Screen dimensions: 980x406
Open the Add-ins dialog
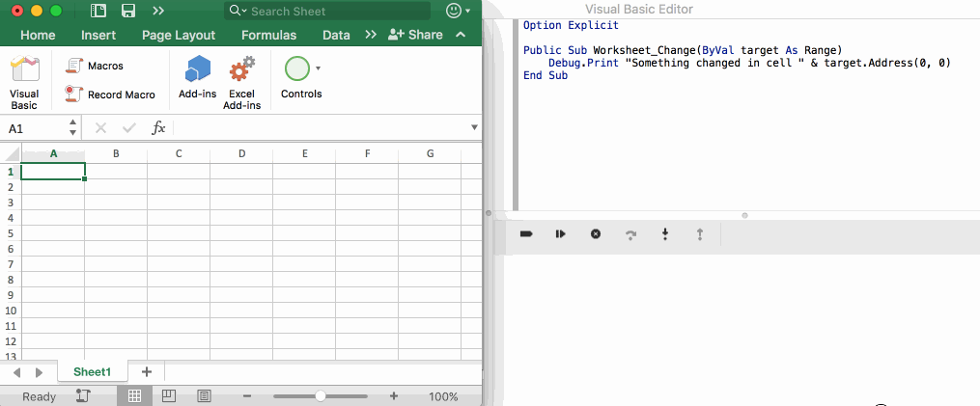198,77
